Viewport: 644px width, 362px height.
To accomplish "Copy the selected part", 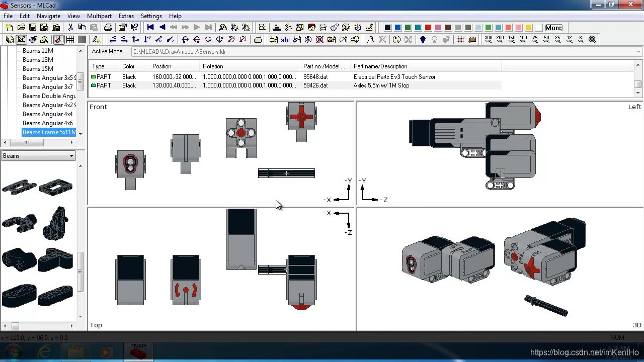I will 82,28.
